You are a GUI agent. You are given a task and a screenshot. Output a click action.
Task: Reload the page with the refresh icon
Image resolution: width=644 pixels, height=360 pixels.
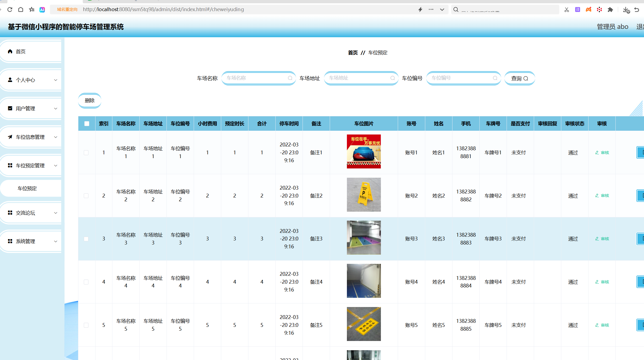click(10, 10)
